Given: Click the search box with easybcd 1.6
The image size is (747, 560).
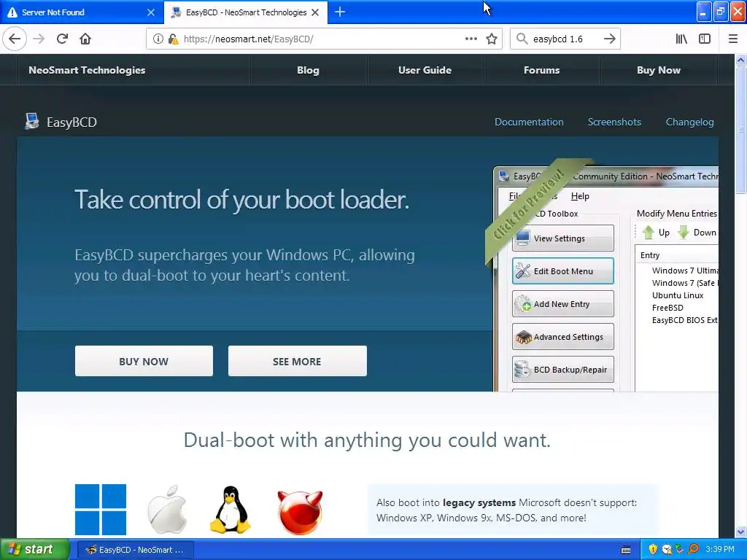Looking at the screenshot, I should [565, 39].
